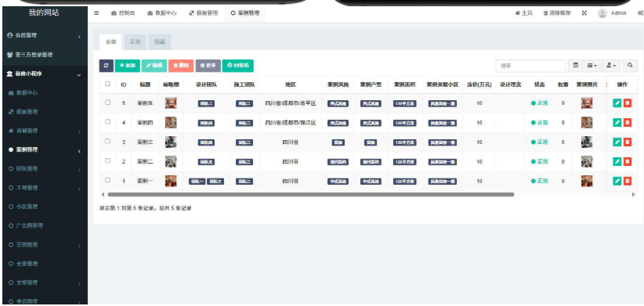Open the 模板管理 top tab
Screen dimensions: 644x306
(203, 13)
